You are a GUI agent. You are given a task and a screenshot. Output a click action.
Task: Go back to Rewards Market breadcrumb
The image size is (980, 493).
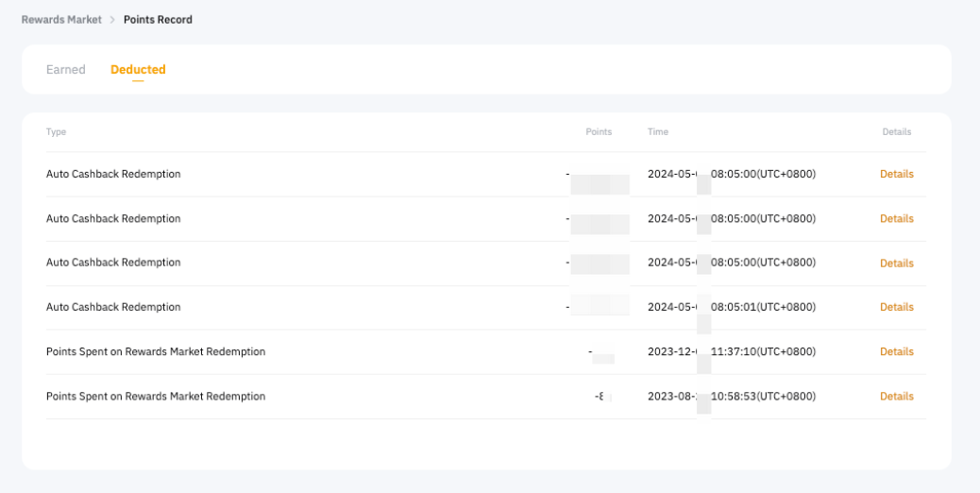(x=61, y=19)
